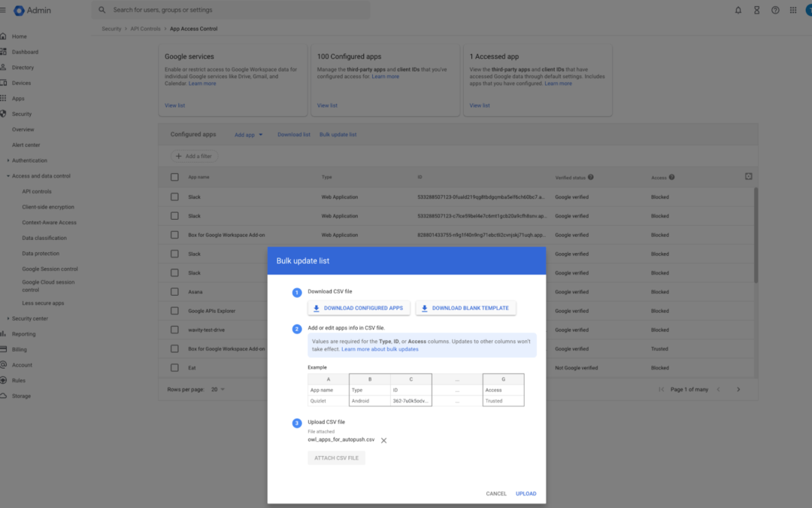Go to the first page of results
Screen dimensions: 812x508
(662, 389)
